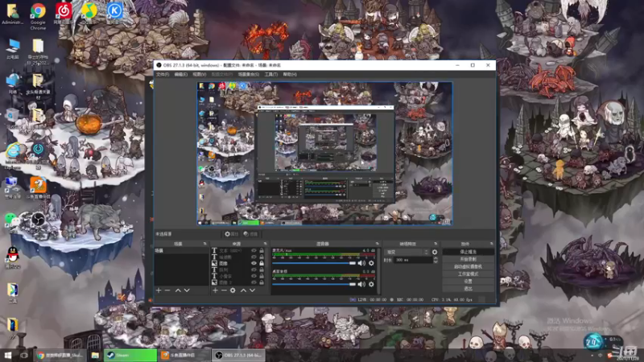Open the WeChat desktop icon
644x362 pixels.
12,222
